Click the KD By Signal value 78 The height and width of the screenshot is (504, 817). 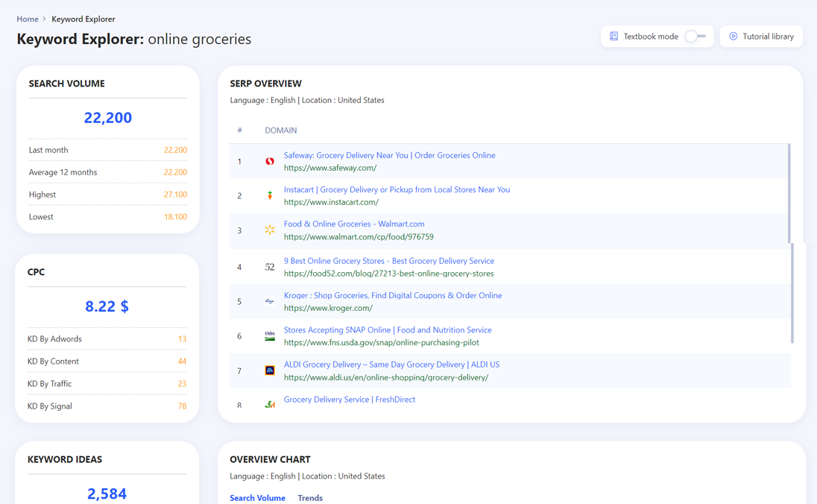[183, 406]
